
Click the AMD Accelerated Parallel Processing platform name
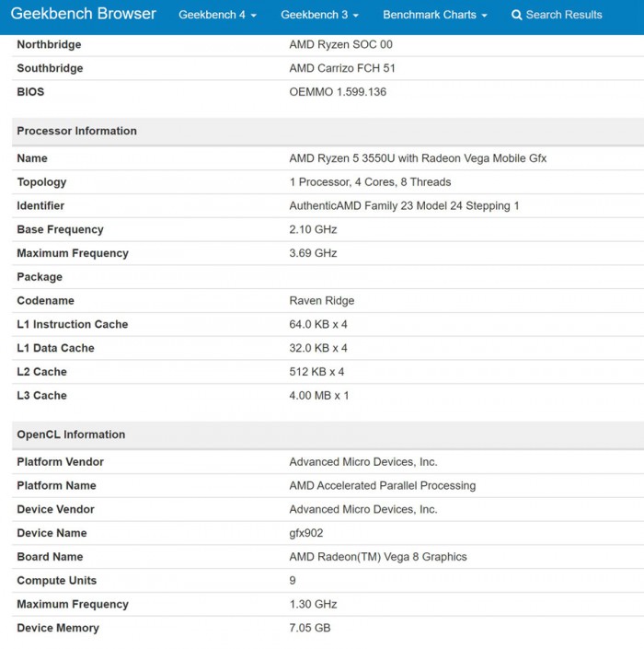(382, 486)
